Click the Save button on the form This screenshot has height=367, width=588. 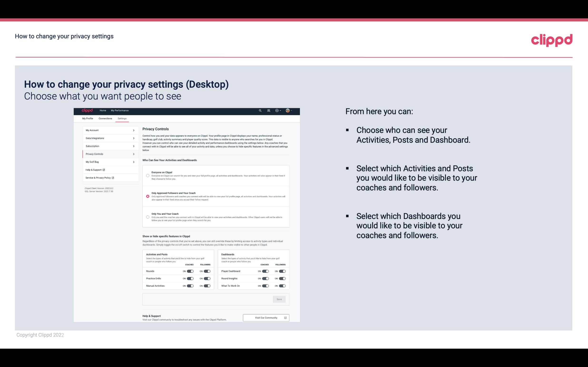click(x=279, y=299)
